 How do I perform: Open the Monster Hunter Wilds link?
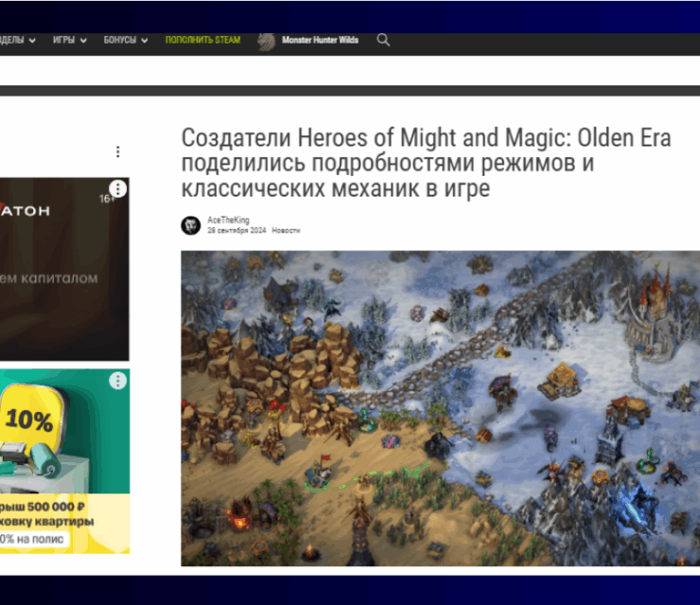(x=320, y=40)
